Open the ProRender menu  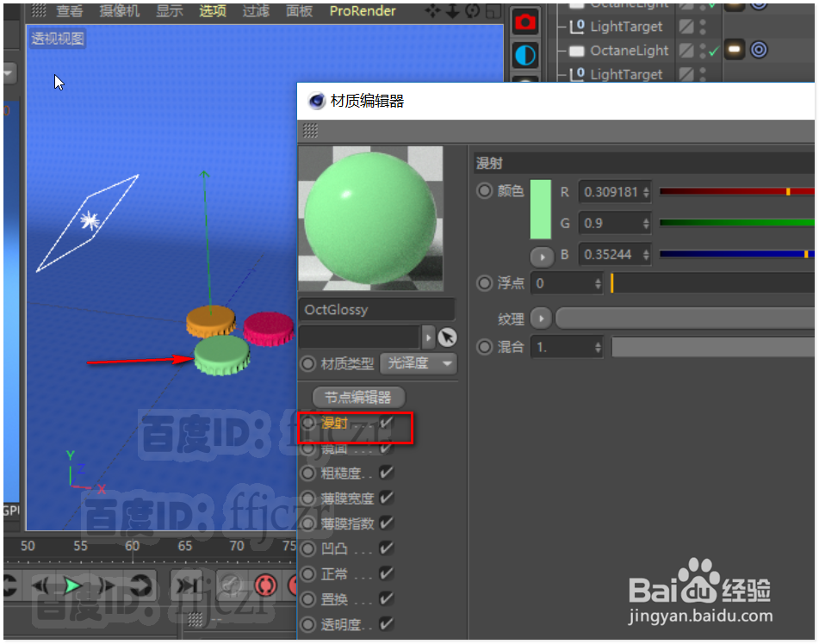363,11
